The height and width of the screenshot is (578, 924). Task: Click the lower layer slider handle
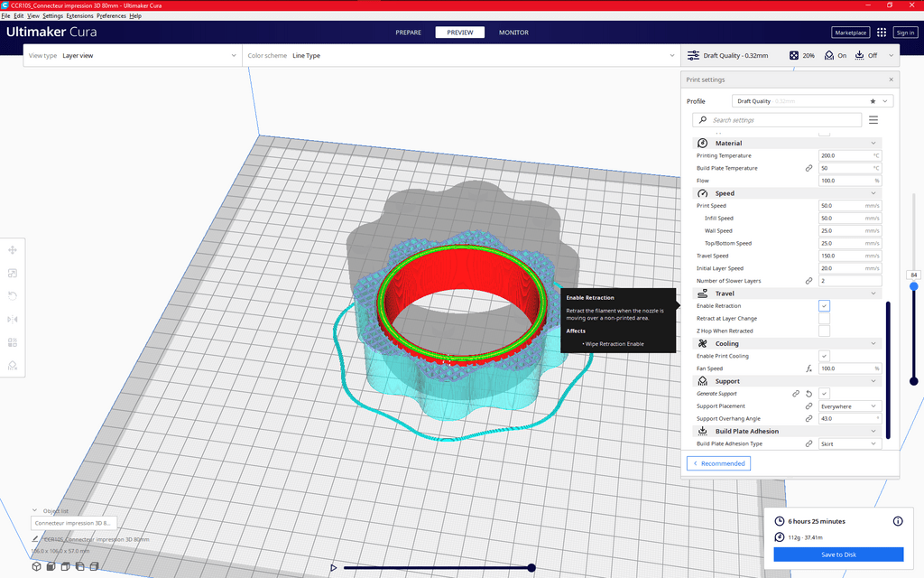tap(913, 381)
